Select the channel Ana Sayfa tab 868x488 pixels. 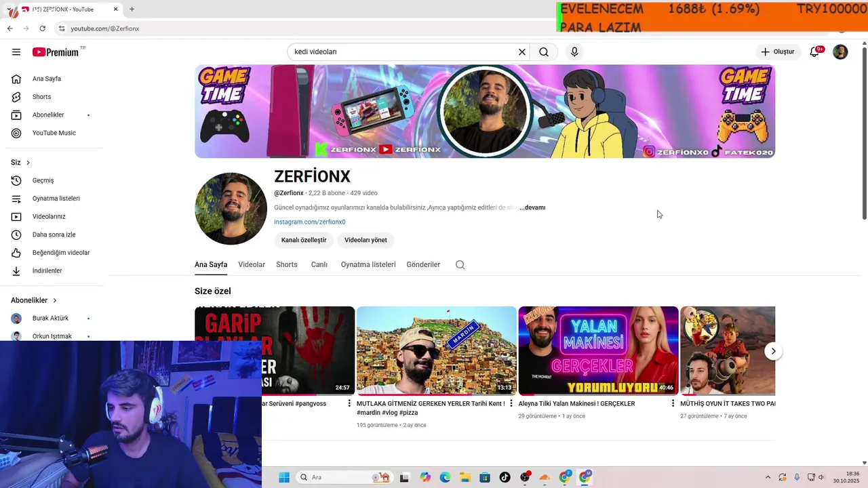(x=211, y=264)
